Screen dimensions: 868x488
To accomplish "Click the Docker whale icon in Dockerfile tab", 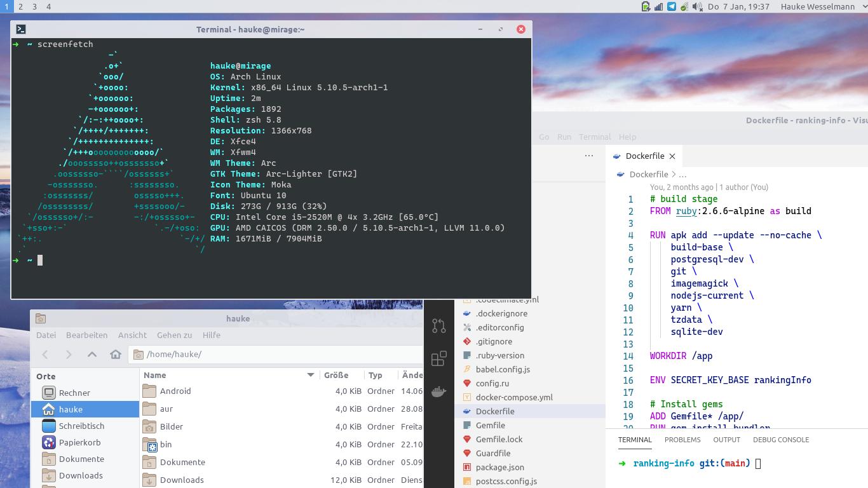I will 616,156.
